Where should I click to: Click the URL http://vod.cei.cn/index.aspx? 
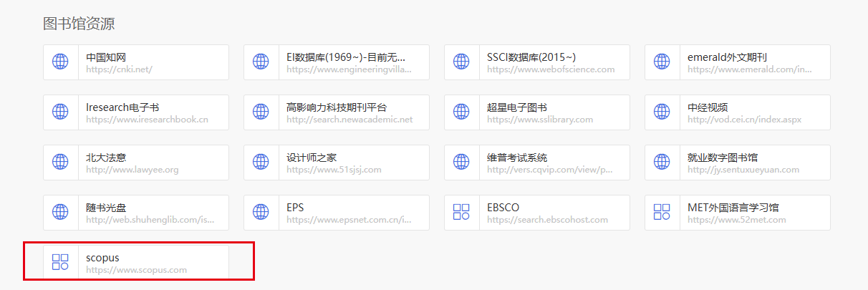pos(743,120)
